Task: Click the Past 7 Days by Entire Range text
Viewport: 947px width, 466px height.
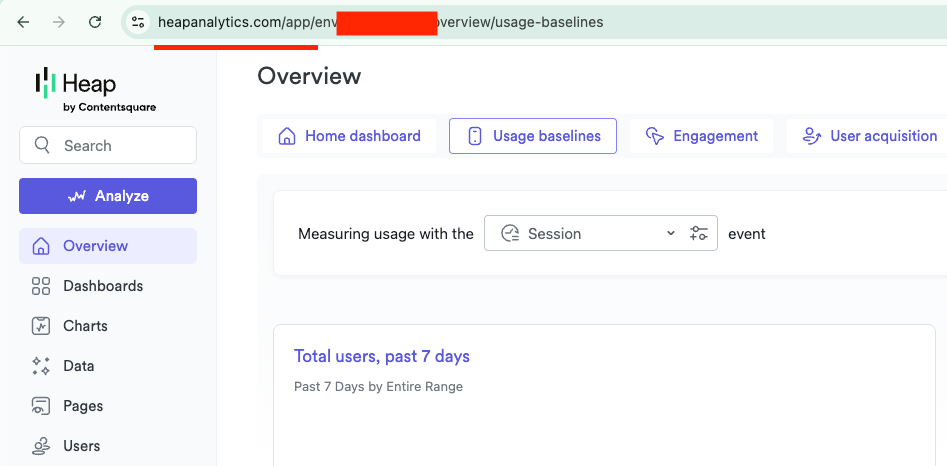Action: (379, 386)
